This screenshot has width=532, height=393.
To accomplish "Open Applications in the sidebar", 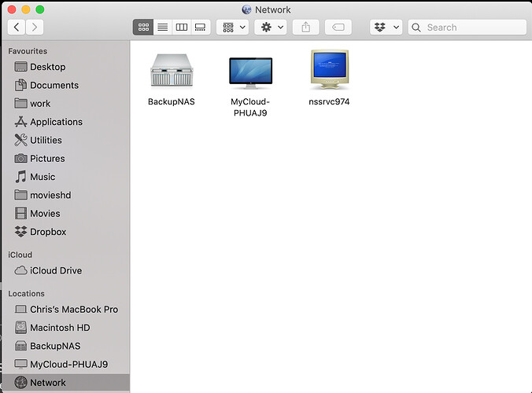I will (x=55, y=122).
